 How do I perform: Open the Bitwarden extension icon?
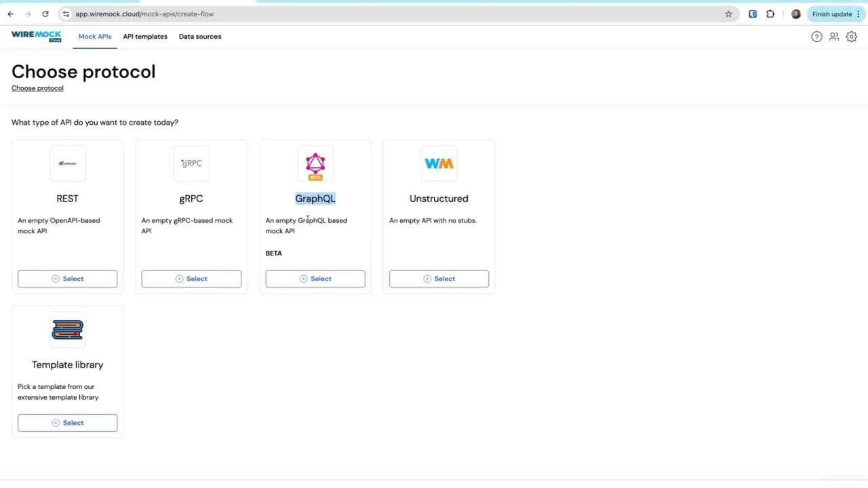(753, 14)
